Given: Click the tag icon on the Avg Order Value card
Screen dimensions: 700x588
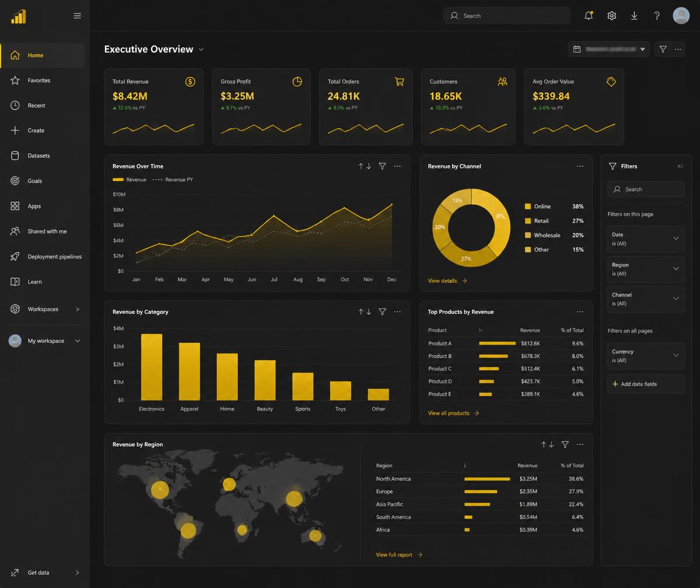Looking at the screenshot, I should (x=611, y=82).
